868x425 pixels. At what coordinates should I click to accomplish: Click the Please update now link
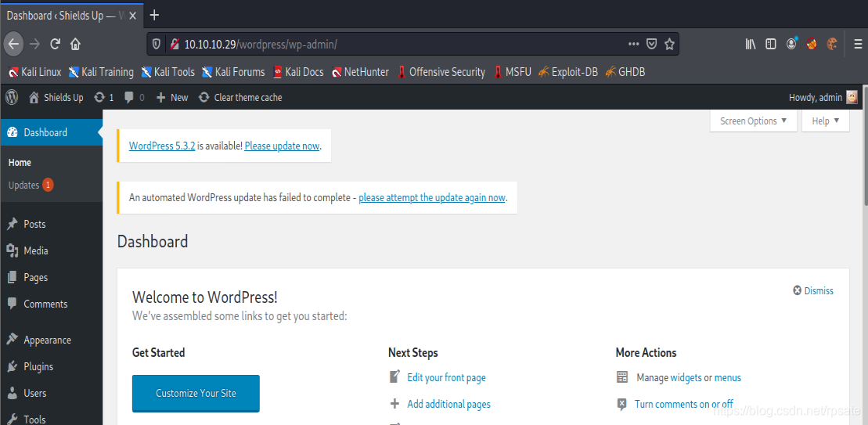click(282, 146)
